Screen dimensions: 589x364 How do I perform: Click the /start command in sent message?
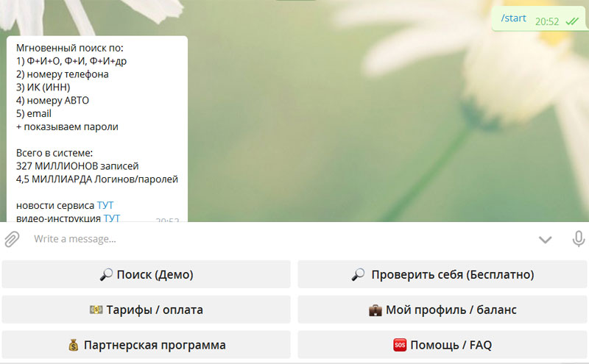coord(513,18)
